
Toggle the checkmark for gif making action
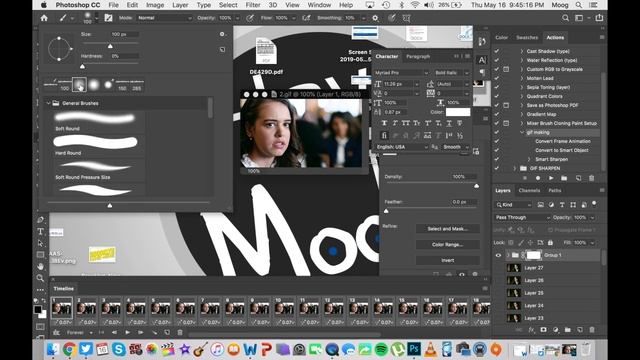click(497, 132)
